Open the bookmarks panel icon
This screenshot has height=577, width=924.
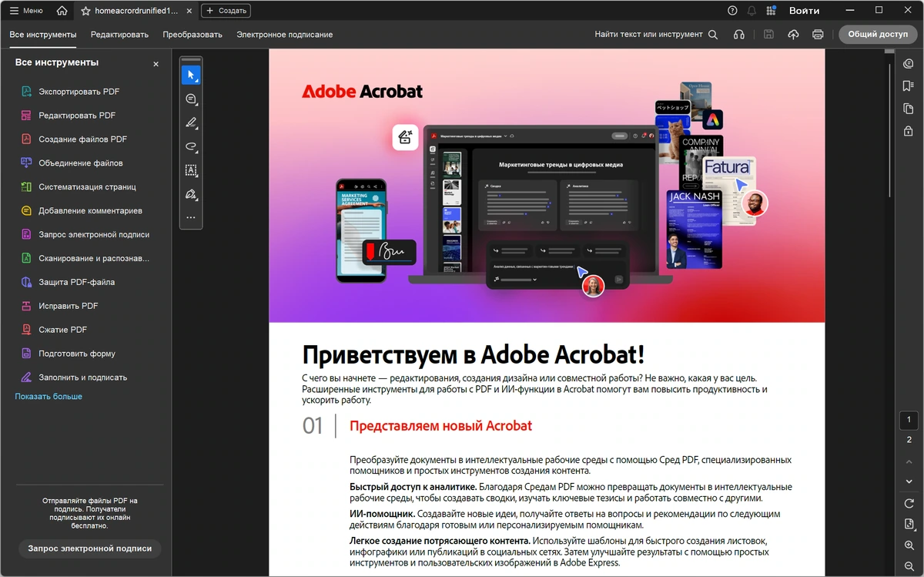(909, 86)
